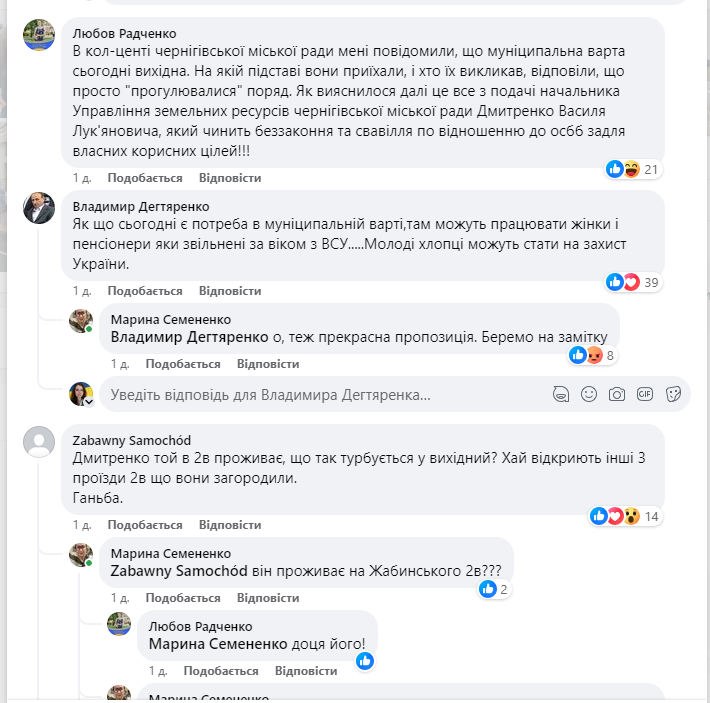
Task: Click Подобається under 'Беремо на замітку' reply
Action: point(183,364)
